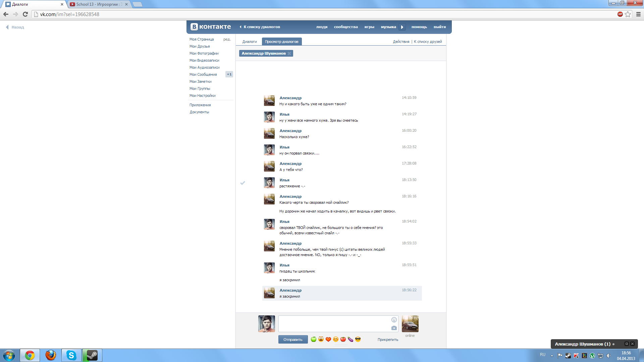The image size is (644, 362).
Task: Open the emoji picker in the message box
Action: coord(394,320)
